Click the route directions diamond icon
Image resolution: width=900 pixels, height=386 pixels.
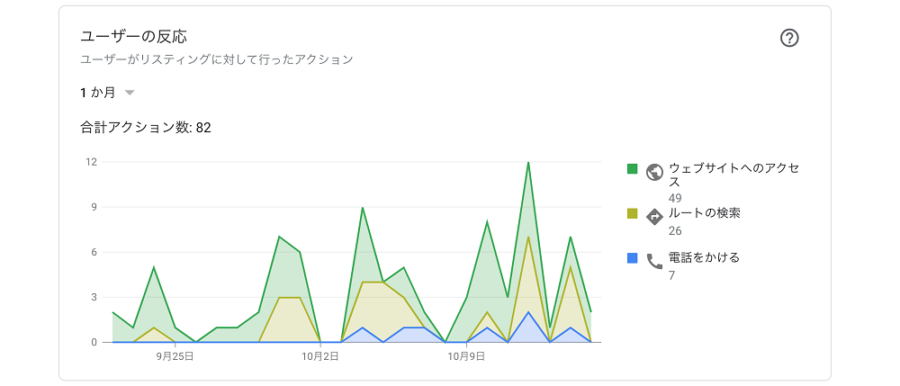[x=654, y=217]
